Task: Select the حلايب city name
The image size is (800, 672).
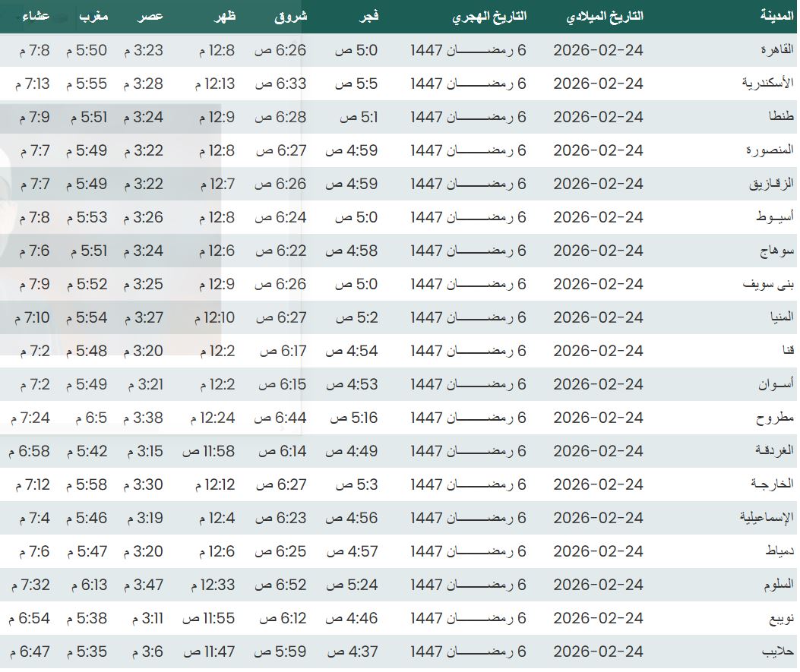Action: (x=778, y=651)
